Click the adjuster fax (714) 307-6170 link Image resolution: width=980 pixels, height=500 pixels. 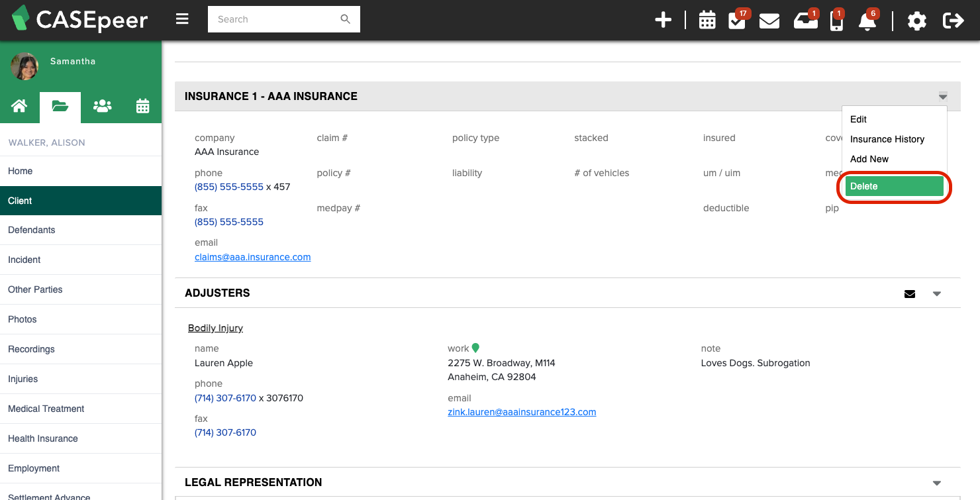(x=225, y=432)
